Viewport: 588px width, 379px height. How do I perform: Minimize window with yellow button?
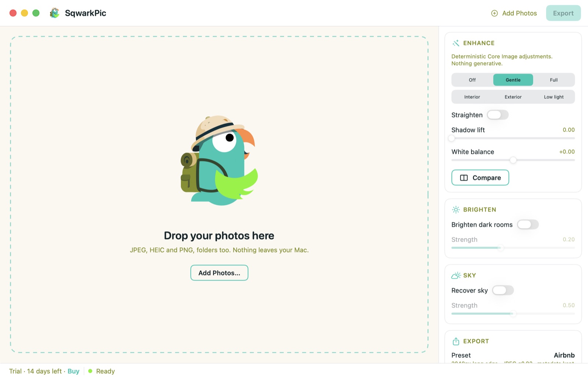tap(24, 13)
